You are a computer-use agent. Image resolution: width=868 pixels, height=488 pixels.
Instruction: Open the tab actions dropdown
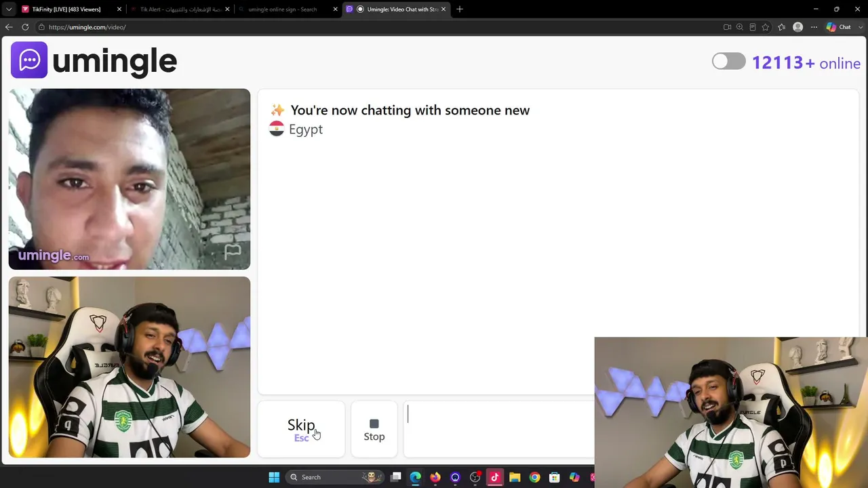9,9
